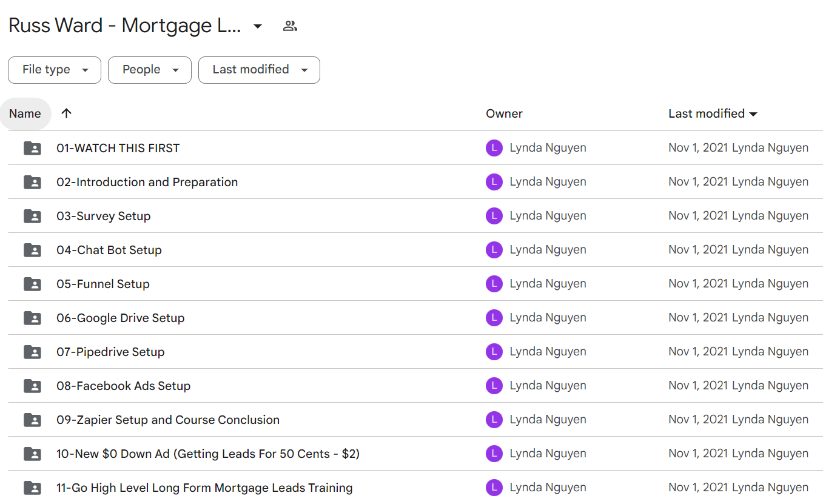Click modified date of 04-Chat Bot Setup row
This screenshot has height=504, width=823.
(738, 250)
